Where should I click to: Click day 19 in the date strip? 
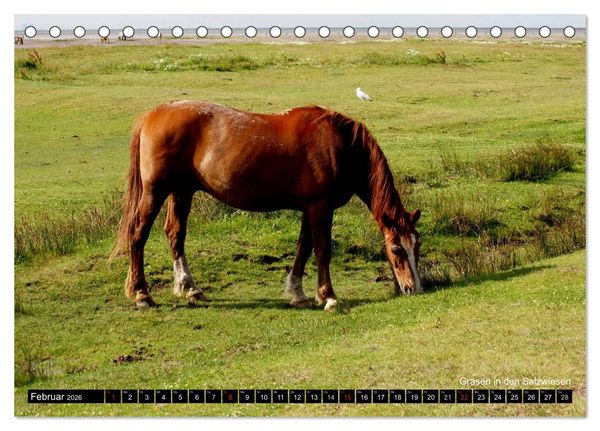point(414,397)
